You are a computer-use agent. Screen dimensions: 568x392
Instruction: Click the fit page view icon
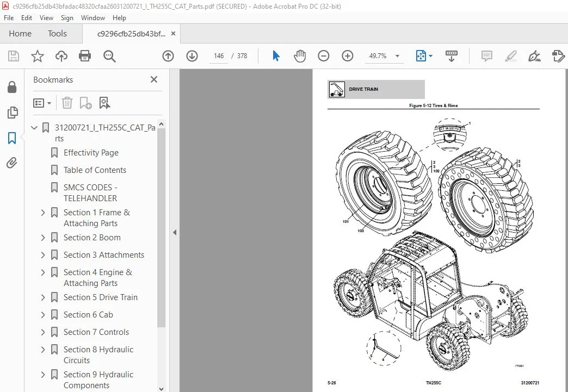click(421, 56)
